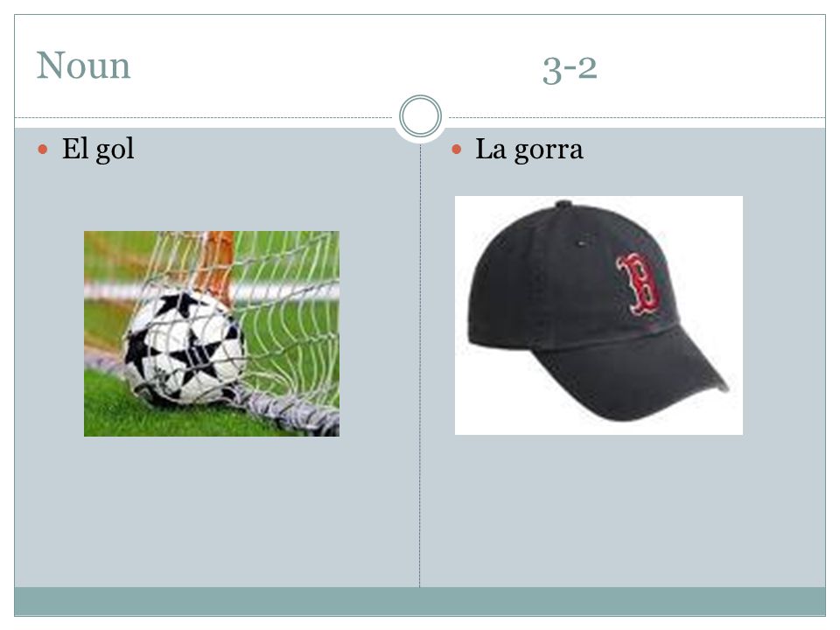Click the 'La gorra' bullet text

point(528,149)
